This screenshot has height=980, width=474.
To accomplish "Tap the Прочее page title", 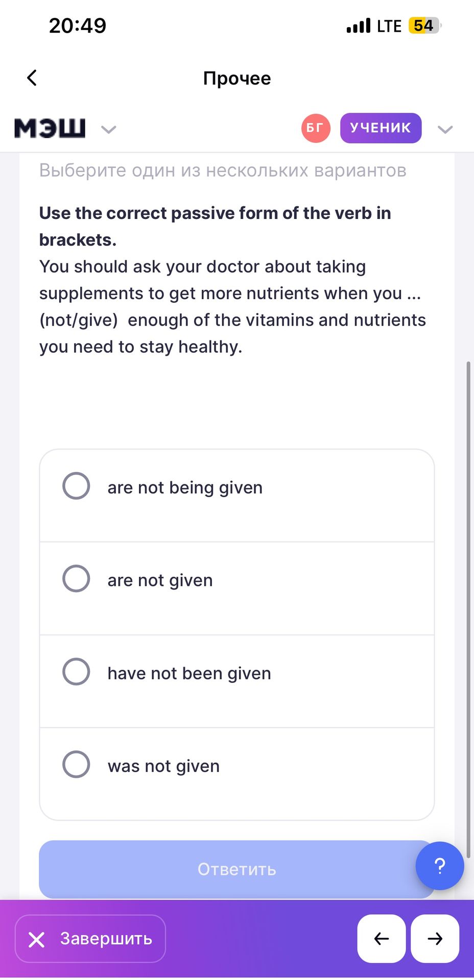I will (x=237, y=78).
